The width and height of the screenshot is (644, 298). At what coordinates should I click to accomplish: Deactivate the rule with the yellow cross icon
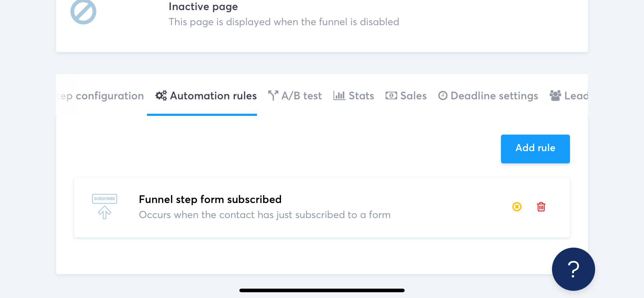pyautogui.click(x=516, y=207)
